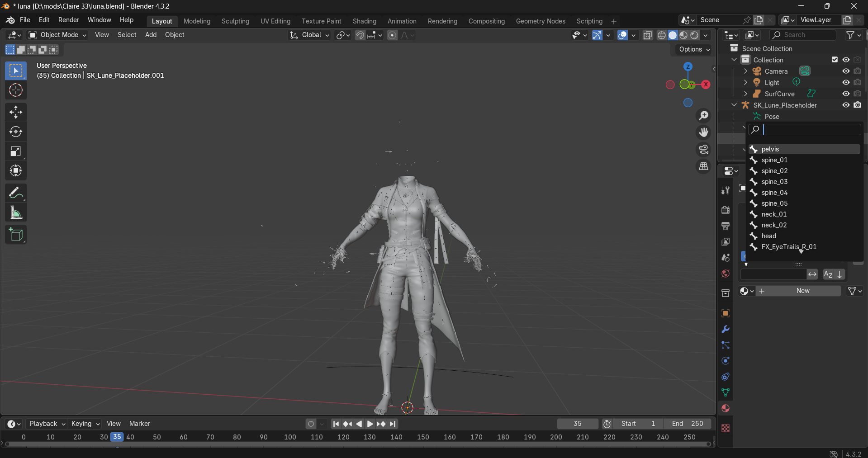Viewport: 868px width, 458px height.
Task: Click frame 100 on the timeline
Action: [x=290, y=437]
